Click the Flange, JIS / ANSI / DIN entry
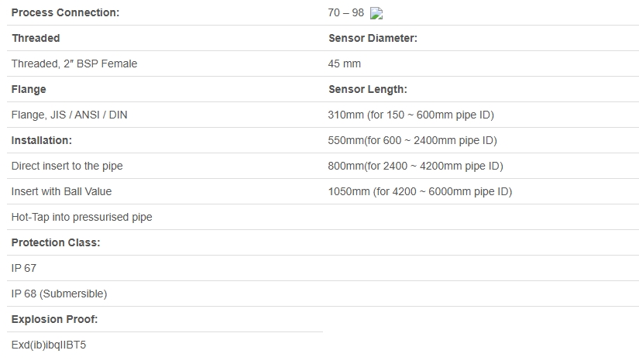The height and width of the screenshot is (364, 639). (x=70, y=115)
